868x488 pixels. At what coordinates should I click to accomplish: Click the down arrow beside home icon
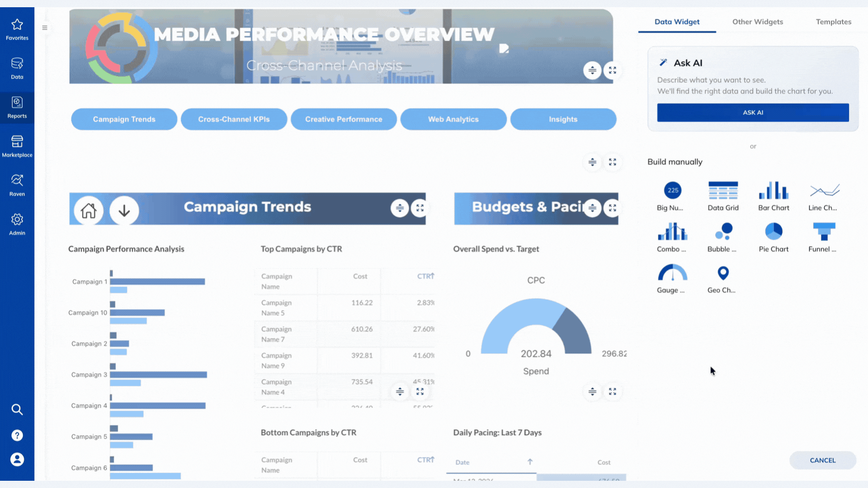click(x=124, y=210)
